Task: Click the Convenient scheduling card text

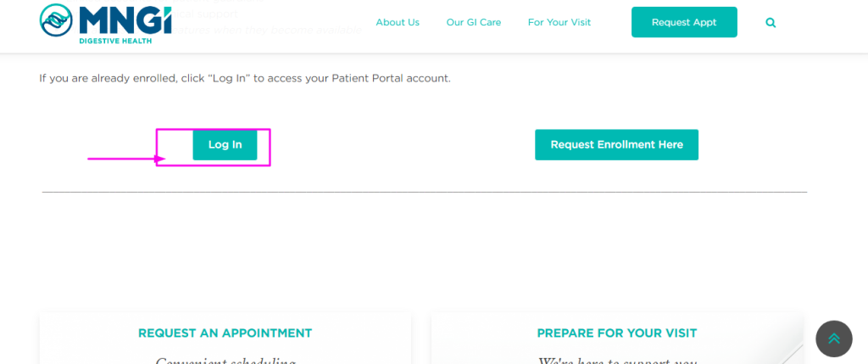Action: (225, 360)
